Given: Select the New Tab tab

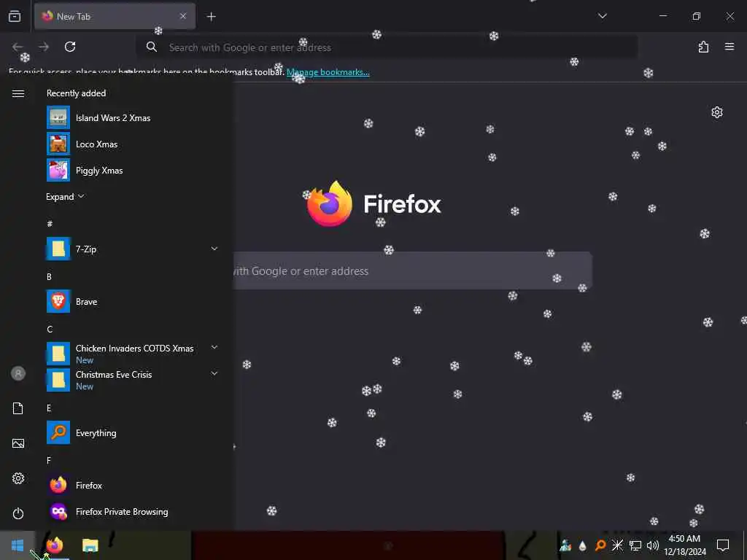Looking at the screenshot, I should [x=115, y=16].
